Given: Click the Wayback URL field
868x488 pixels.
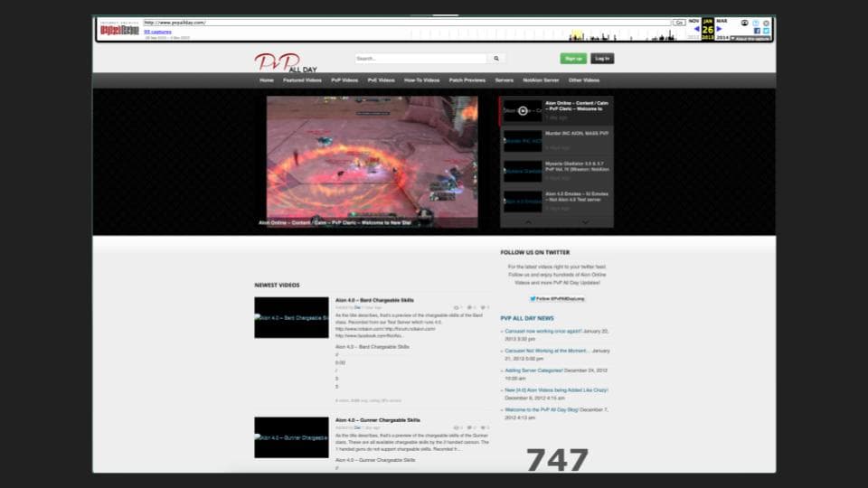Looking at the screenshot, I should click(407, 23).
